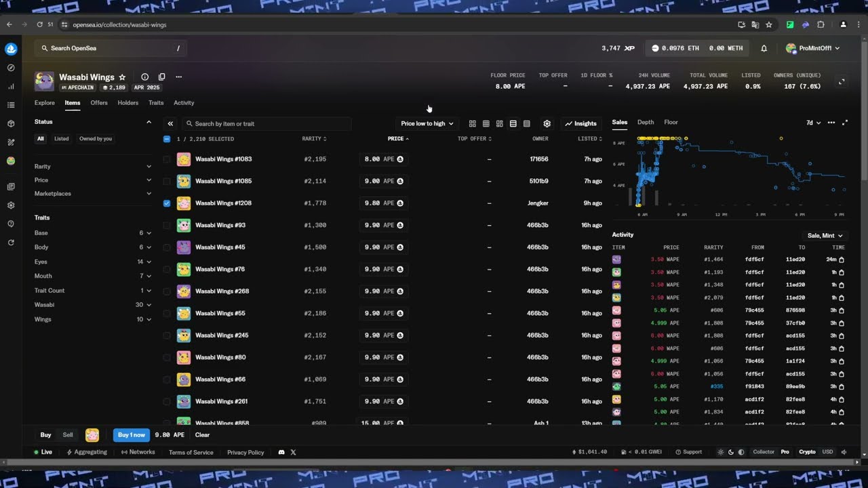This screenshot has height=488, width=868.
Task: Open the Explore tab
Action: [45, 103]
